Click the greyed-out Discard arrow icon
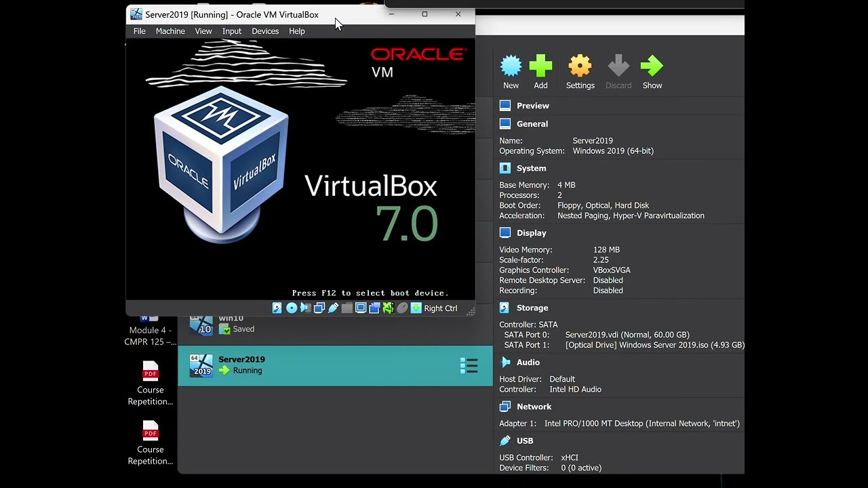The width and height of the screenshot is (868, 488). (x=618, y=66)
